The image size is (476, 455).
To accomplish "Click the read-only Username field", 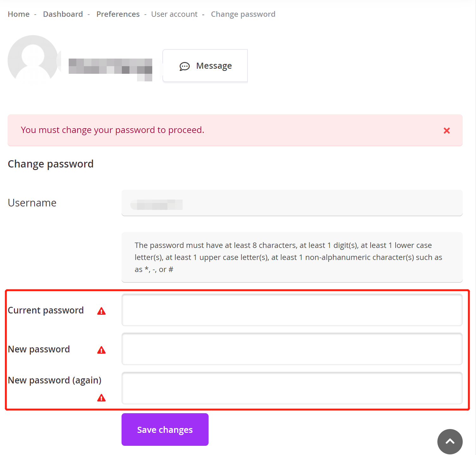I will pos(292,203).
